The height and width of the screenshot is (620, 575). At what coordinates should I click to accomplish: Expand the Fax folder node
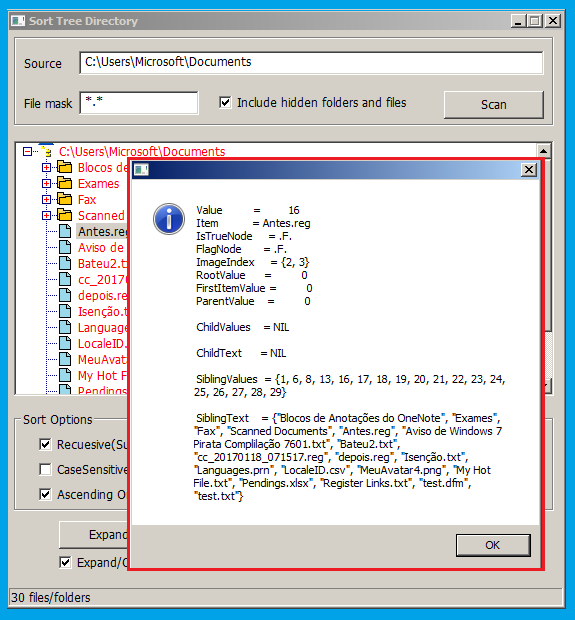click(46, 199)
